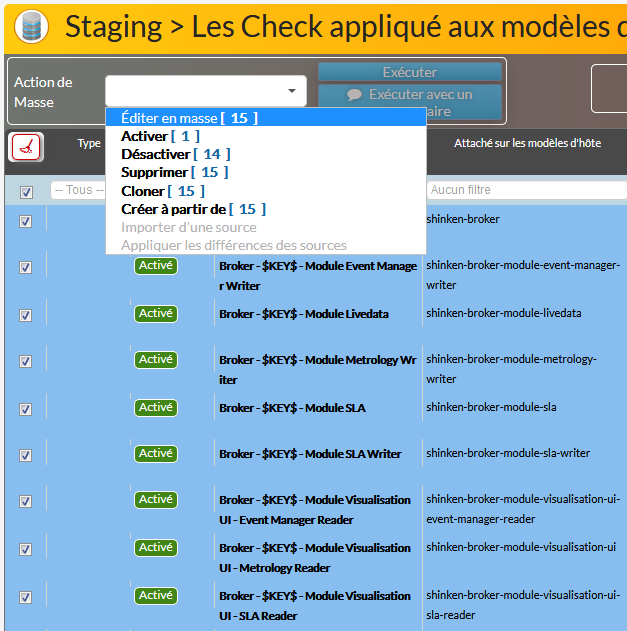The height and width of the screenshot is (631, 627).
Task: Click the 'Staging > Les Check appliqué' page title
Action: [x=345, y=27]
